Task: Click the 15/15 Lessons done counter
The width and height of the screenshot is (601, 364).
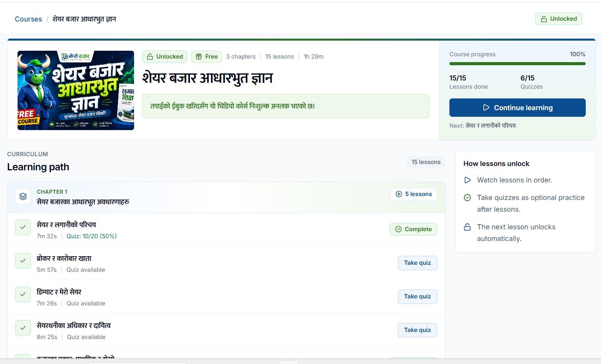Action: coord(469,82)
